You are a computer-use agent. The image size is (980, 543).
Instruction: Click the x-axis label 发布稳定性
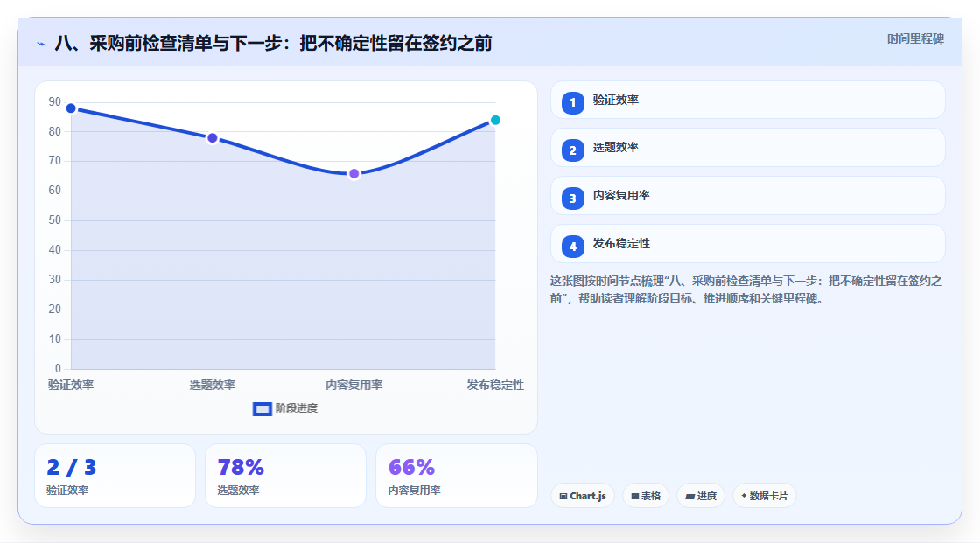(x=495, y=385)
